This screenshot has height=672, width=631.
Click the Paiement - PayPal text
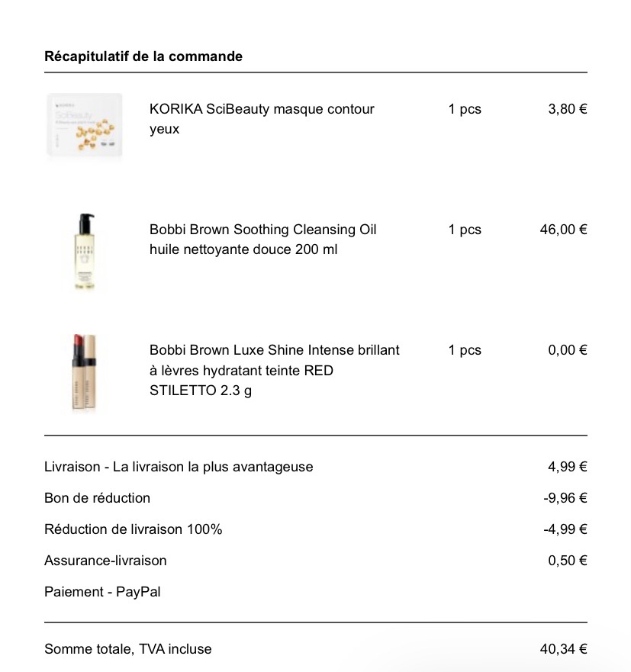[x=102, y=592]
